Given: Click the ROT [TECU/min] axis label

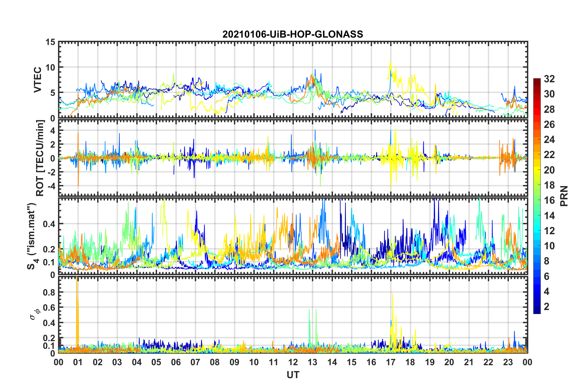Looking at the screenshot, I should point(40,158).
